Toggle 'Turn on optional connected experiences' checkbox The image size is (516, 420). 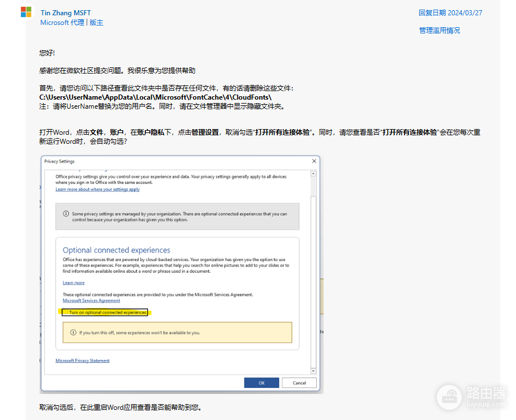(x=66, y=312)
